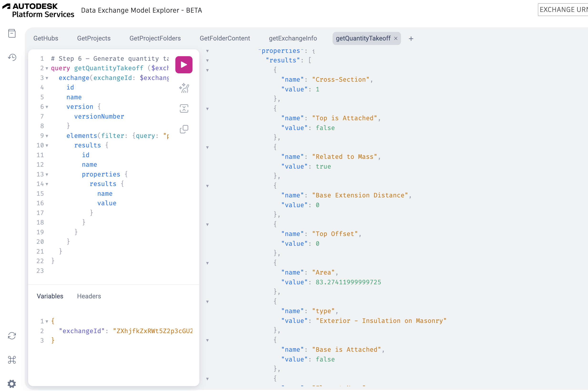Collapse the exchange fold arrow on line 3
588x391 pixels.
47,78
